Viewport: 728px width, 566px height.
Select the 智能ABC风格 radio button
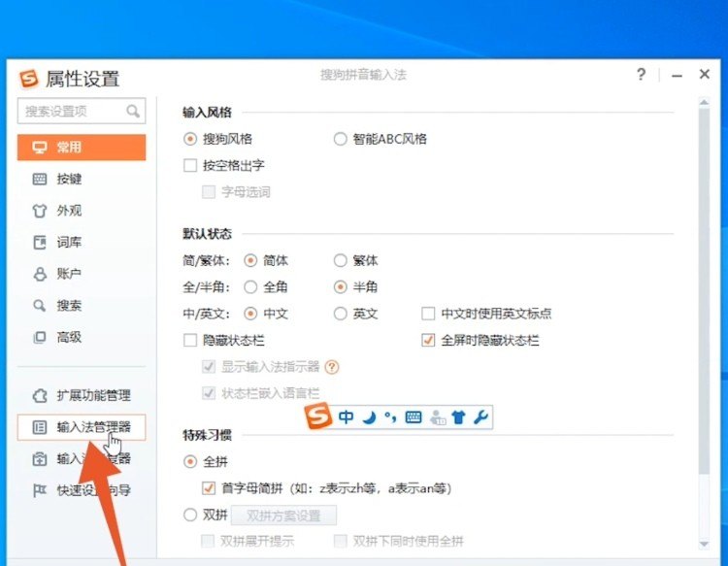tap(341, 139)
